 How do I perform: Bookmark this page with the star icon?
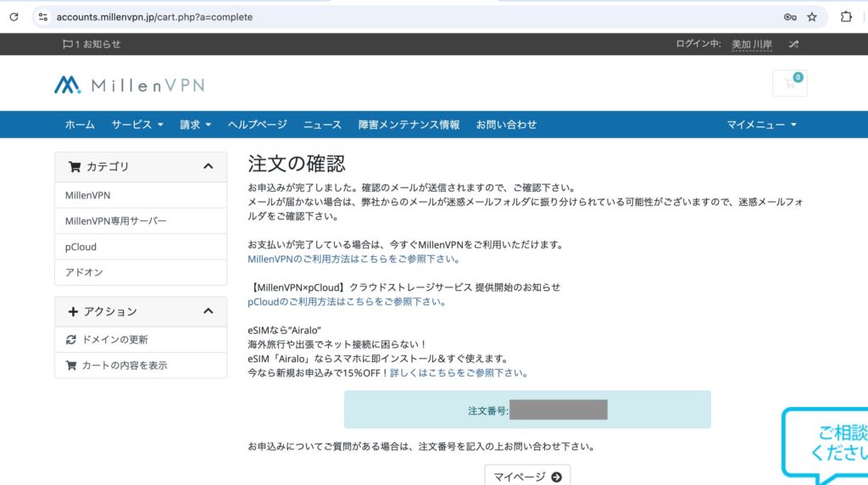coord(812,17)
